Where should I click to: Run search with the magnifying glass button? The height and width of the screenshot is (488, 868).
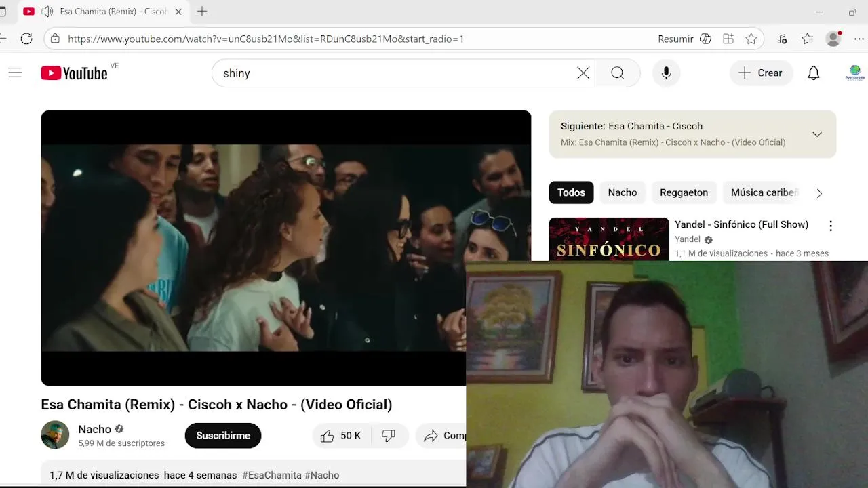point(617,73)
